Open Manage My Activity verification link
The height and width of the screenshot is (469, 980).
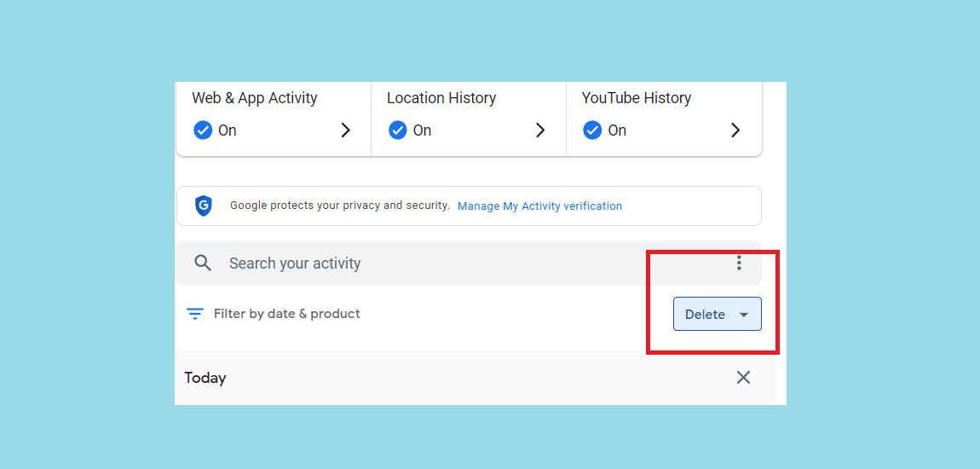click(x=539, y=206)
